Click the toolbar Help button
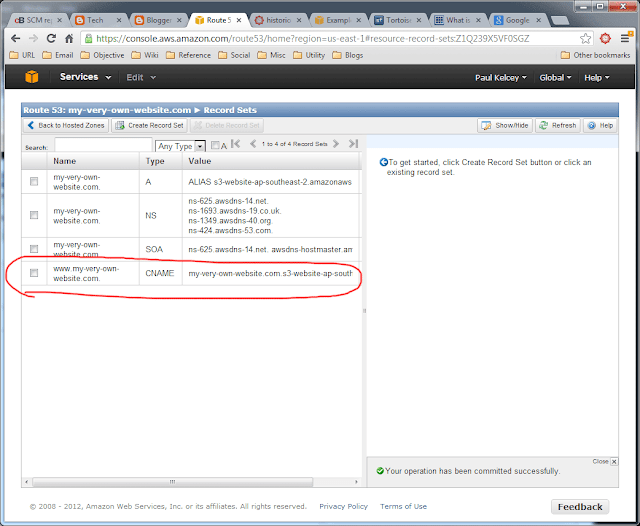The width and height of the screenshot is (640, 526). [x=600, y=125]
